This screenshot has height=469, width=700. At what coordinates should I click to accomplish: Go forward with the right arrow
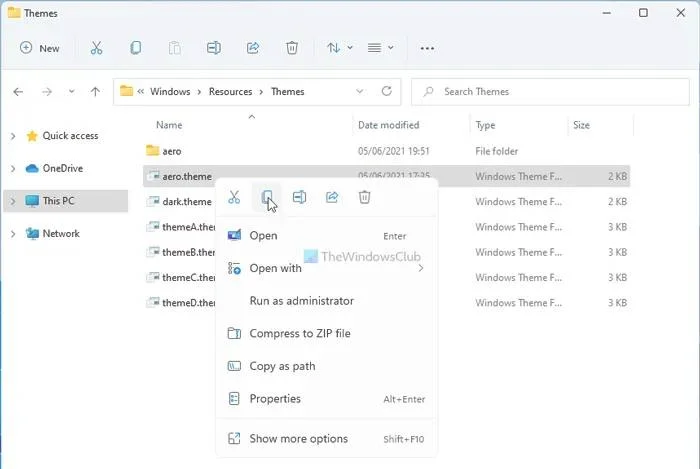(x=46, y=92)
